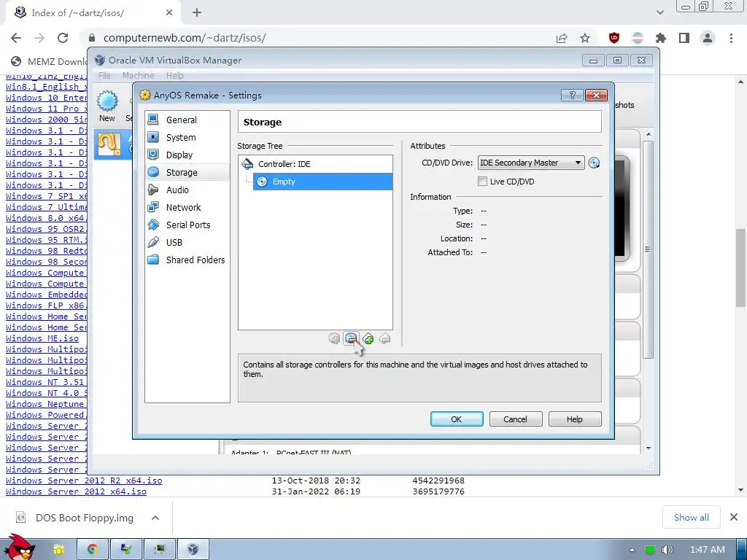Click the share page icon in Chrome
Viewport: 747px width, 560px height.
coord(562,38)
